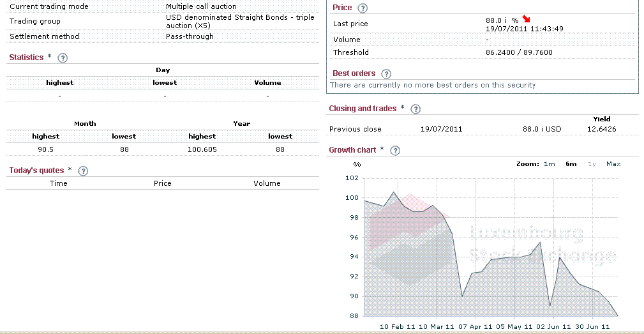
Task: Click the Threshold value 86.2400 / 89.7600
Action: pyautogui.click(x=519, y=52)
